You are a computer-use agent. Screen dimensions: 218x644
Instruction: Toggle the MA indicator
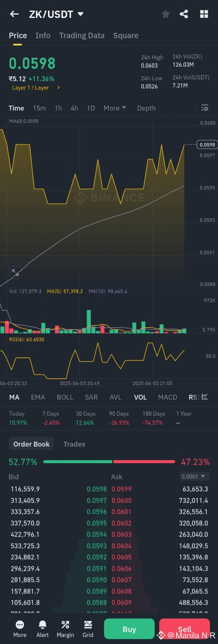[x=14, y=397]
